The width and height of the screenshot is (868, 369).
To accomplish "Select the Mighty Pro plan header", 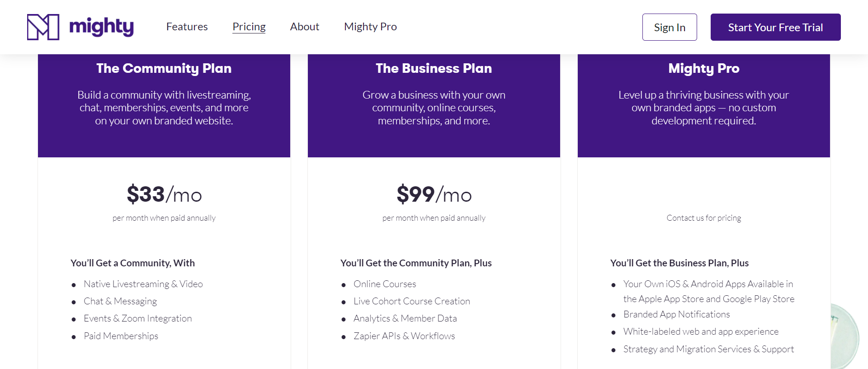I will click(703, 68).
